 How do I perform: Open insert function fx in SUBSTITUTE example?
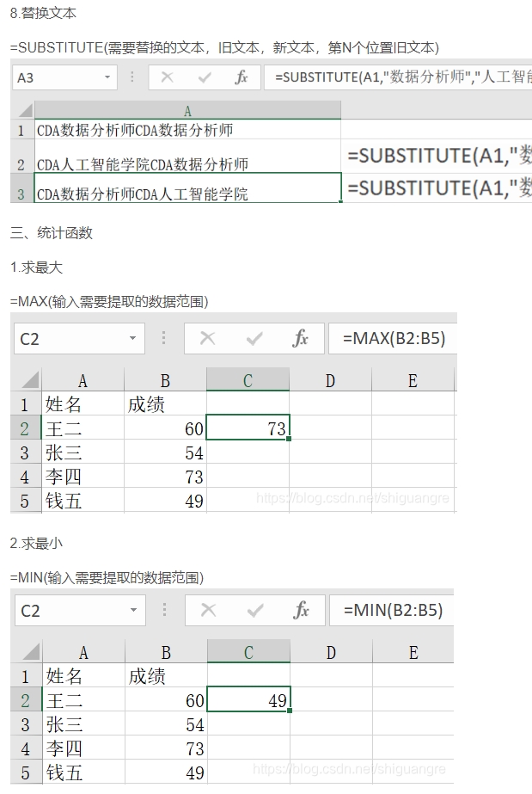242,77
